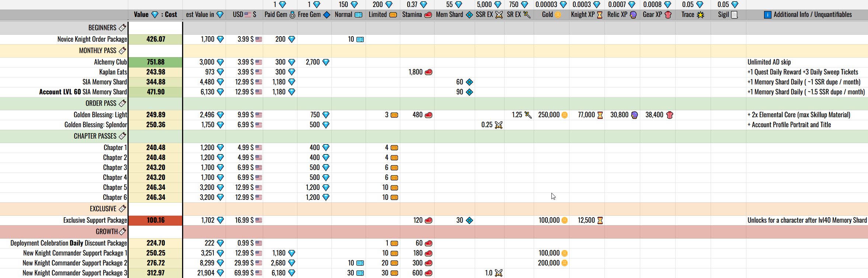868x278 pixels.
Task: Click the tag icon next to MONTHLY PASS
Action: tap(122, 51)
